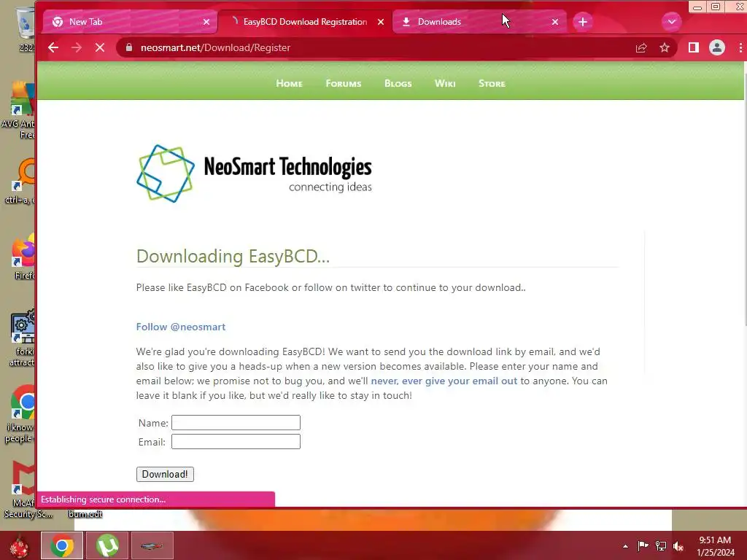Click the 'Downloading EasyBCD...' heading

tap(233, 256)
